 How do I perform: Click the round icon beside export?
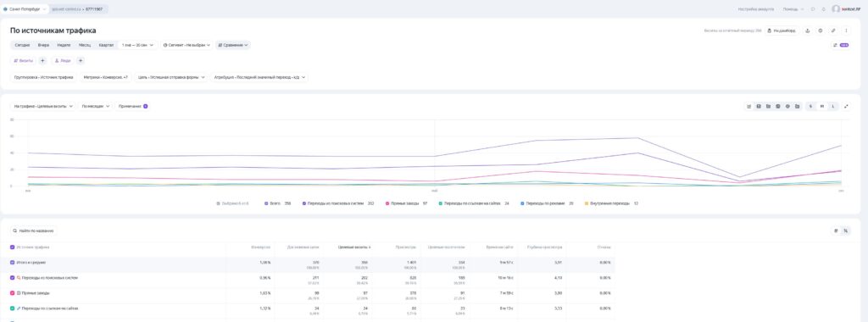pyautogui.click(x=821, y=31)
